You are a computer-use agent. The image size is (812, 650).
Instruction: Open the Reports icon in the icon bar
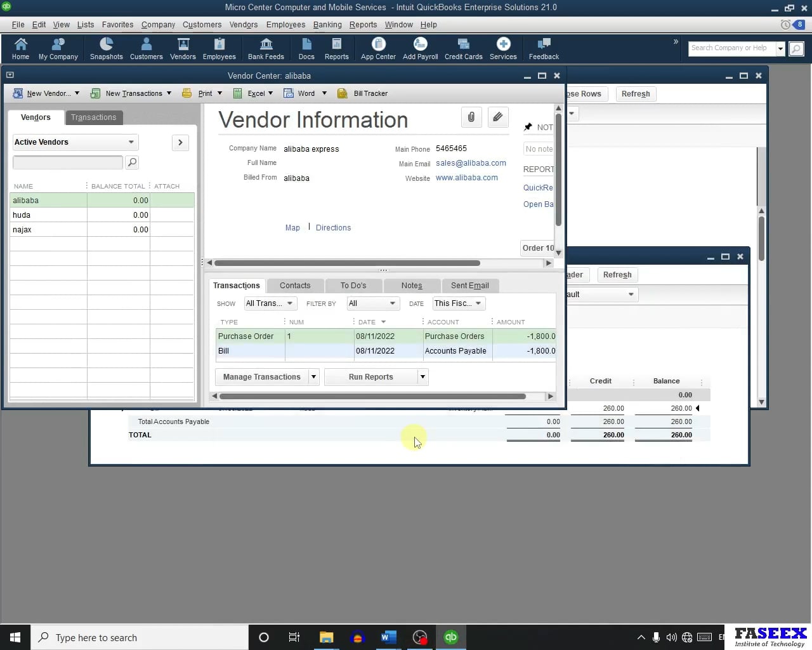[x=337, y=49]
